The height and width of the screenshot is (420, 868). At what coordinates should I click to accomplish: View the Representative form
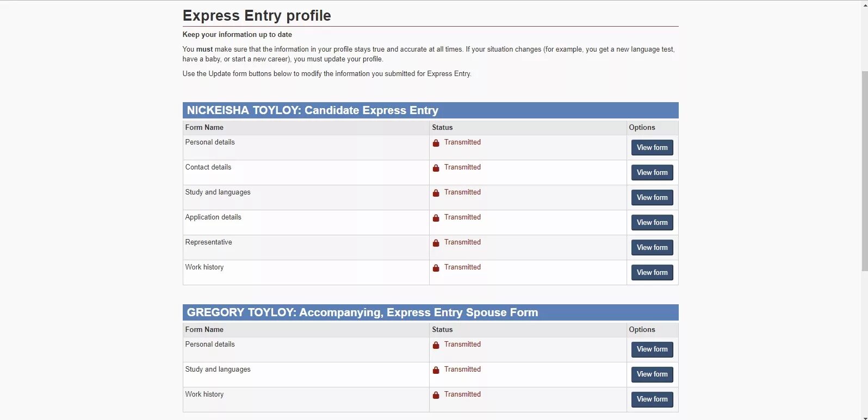[x=652, y=248]
